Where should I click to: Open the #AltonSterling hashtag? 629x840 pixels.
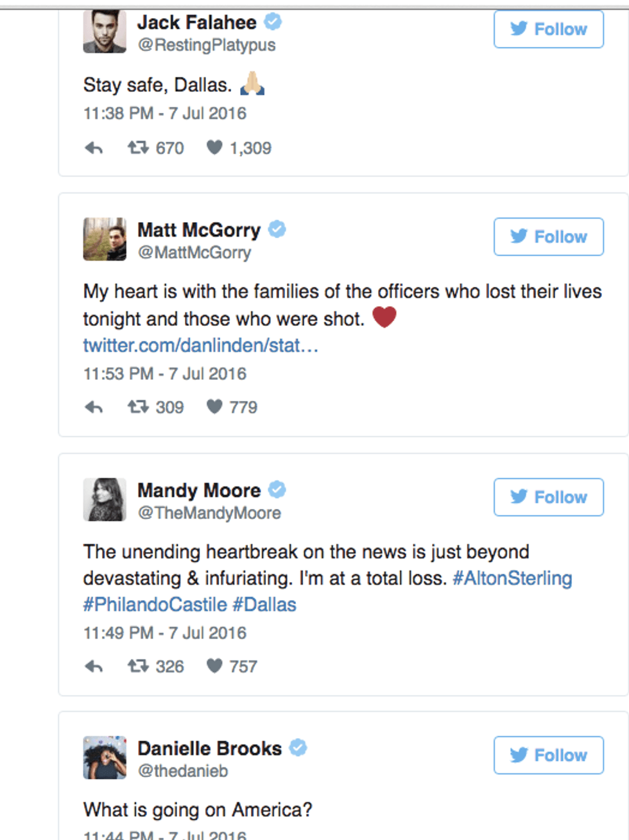click(x=512, y=579)
